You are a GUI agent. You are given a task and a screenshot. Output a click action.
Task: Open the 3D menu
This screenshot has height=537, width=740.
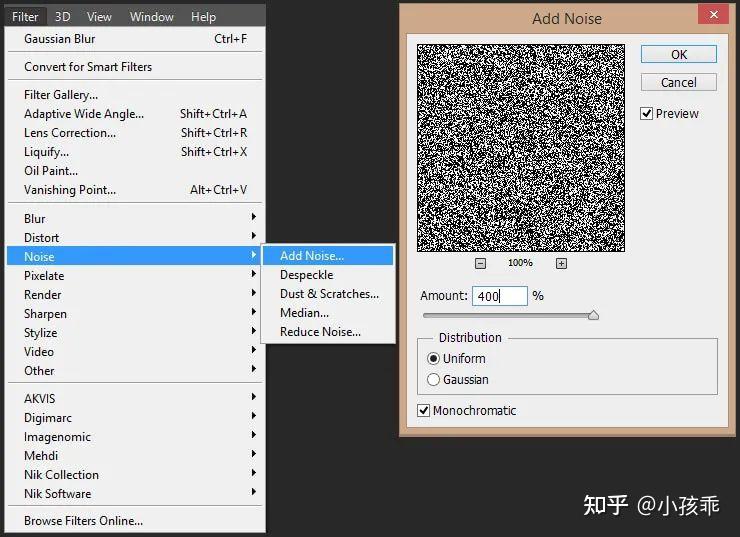pos(62,17)
